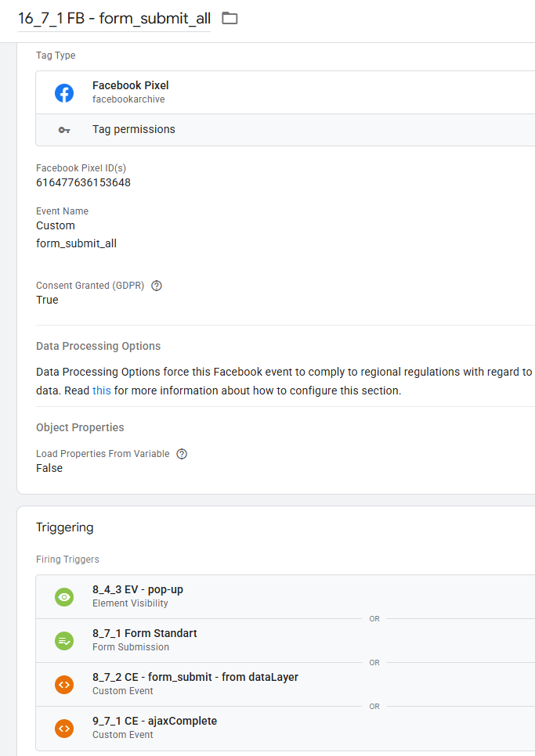Image resolution: width=535 pixels, height=756 pixels.
Task: Open 8_7_2 CE form_submit from dataLayer trigger
Action: [195, 678]
